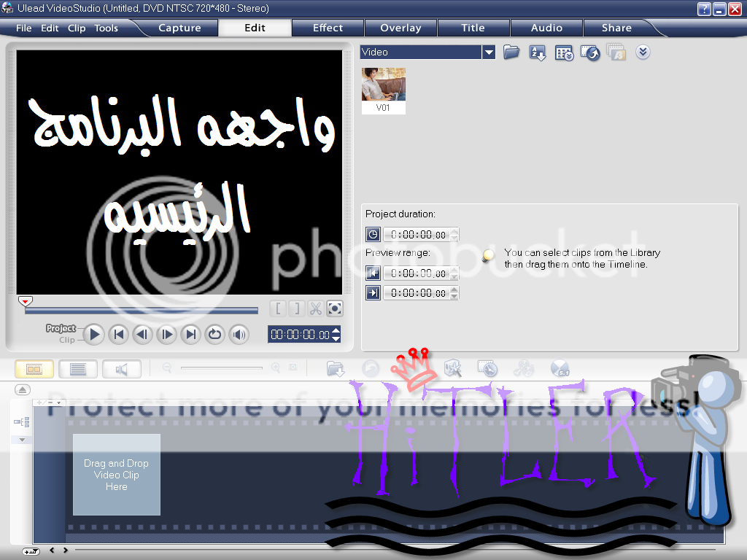Click the Batch Convert icon in library toolbar

pos(616,52)
